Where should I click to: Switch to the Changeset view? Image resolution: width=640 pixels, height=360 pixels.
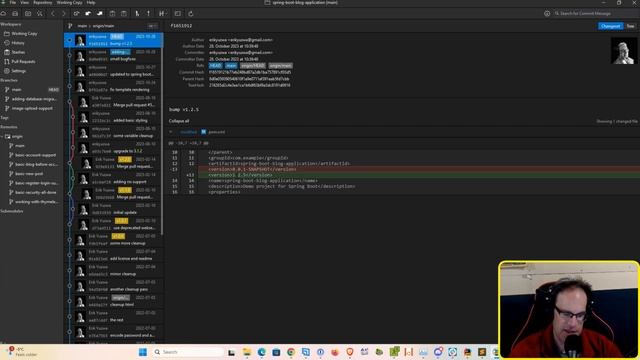pos(611,26)
